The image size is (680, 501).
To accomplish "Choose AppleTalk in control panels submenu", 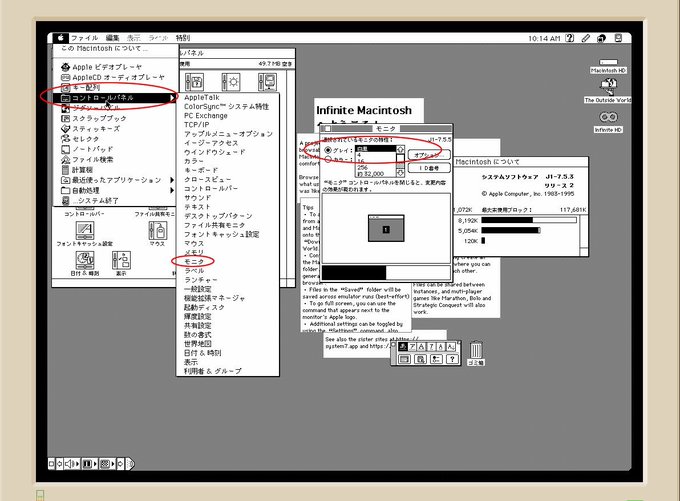I will click(228, 98).
